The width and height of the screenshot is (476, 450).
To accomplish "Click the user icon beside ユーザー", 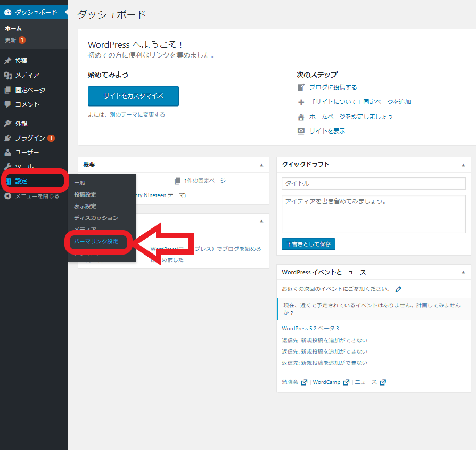I will point(7,152).
